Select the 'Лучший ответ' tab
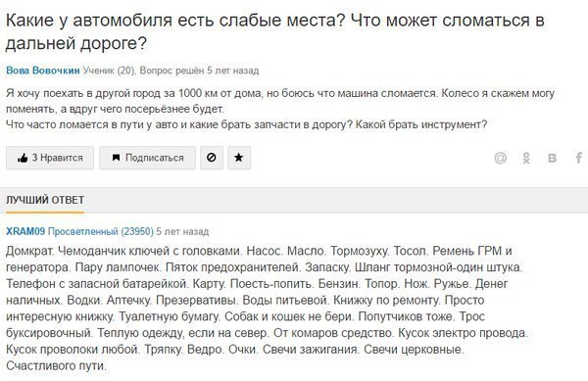 tap(45, 200)
